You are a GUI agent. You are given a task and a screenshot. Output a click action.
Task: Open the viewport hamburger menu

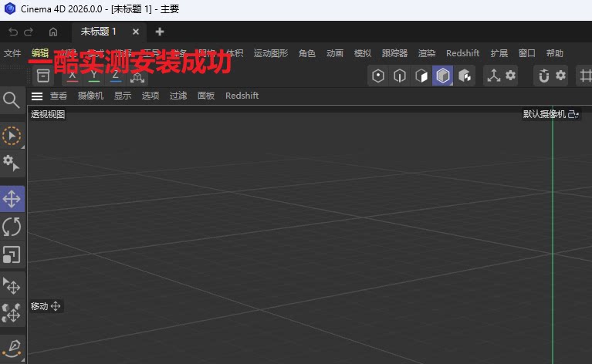[x=37, y=96]
